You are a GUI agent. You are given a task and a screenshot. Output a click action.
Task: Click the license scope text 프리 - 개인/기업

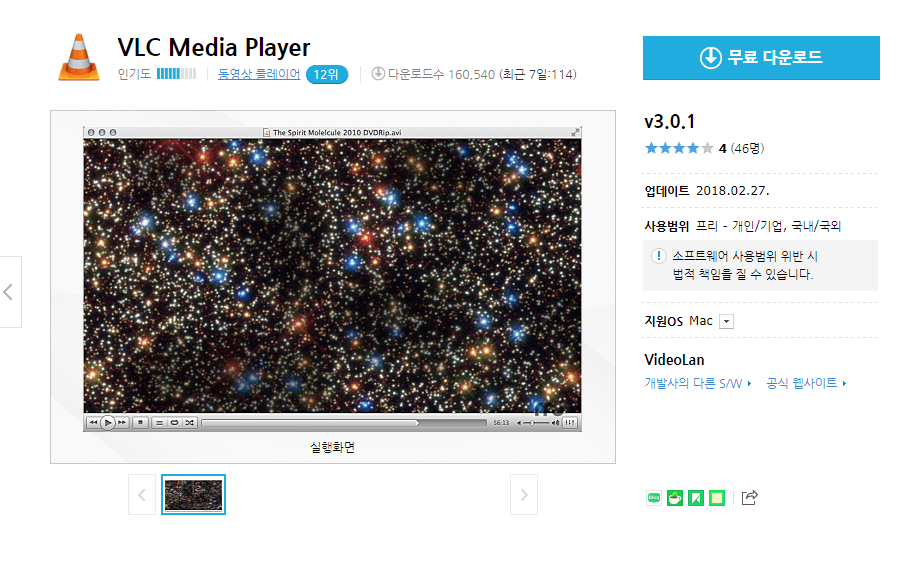(x=739, y=226)
